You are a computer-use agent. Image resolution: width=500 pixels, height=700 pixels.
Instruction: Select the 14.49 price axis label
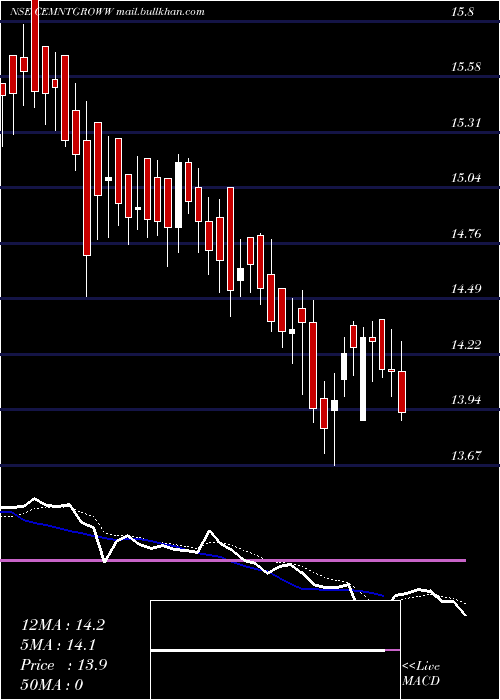[x=466, y=289]
